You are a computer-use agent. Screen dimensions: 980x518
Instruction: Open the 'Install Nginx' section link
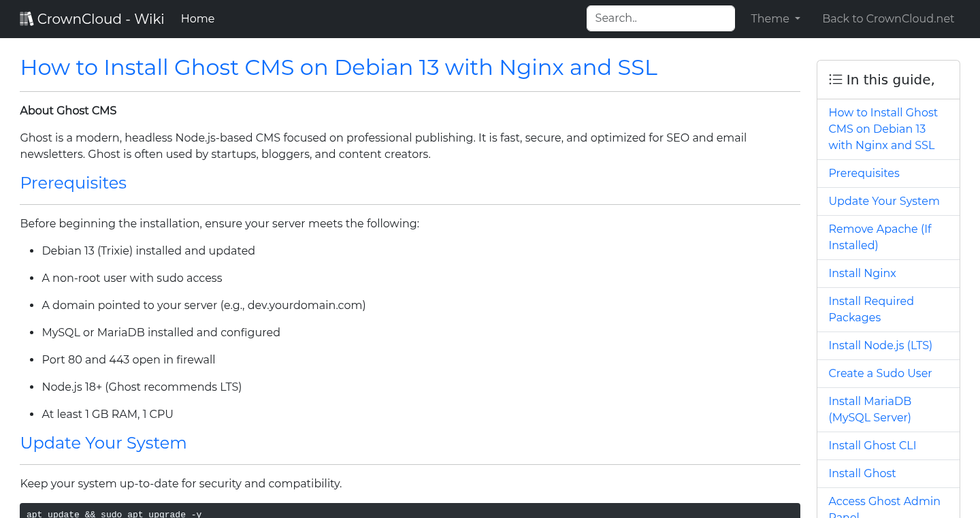click(x=862, y=273)
